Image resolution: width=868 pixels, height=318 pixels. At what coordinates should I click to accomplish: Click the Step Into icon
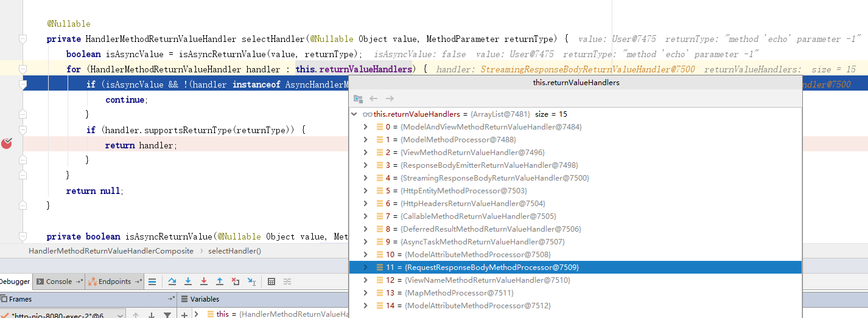(x=188, y=282)
